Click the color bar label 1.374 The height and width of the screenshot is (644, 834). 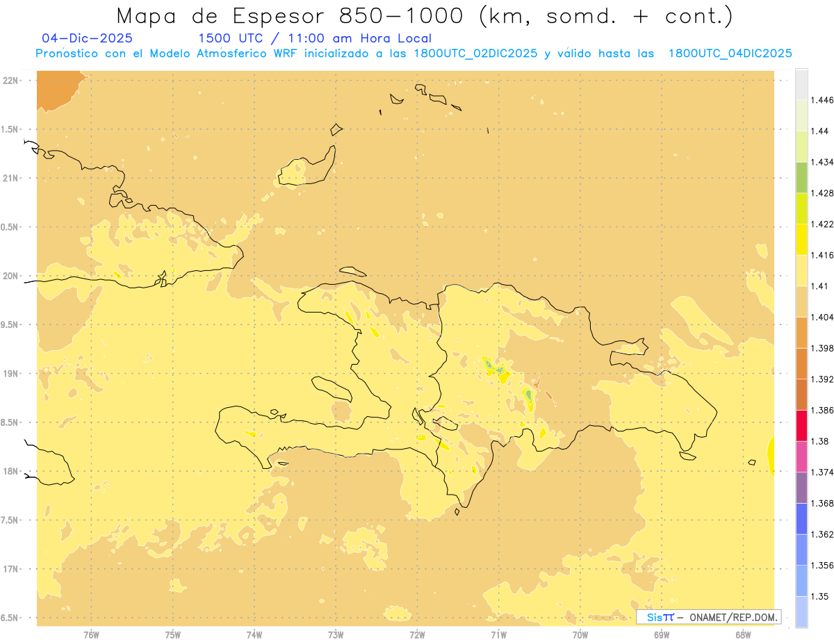[822, 472]
